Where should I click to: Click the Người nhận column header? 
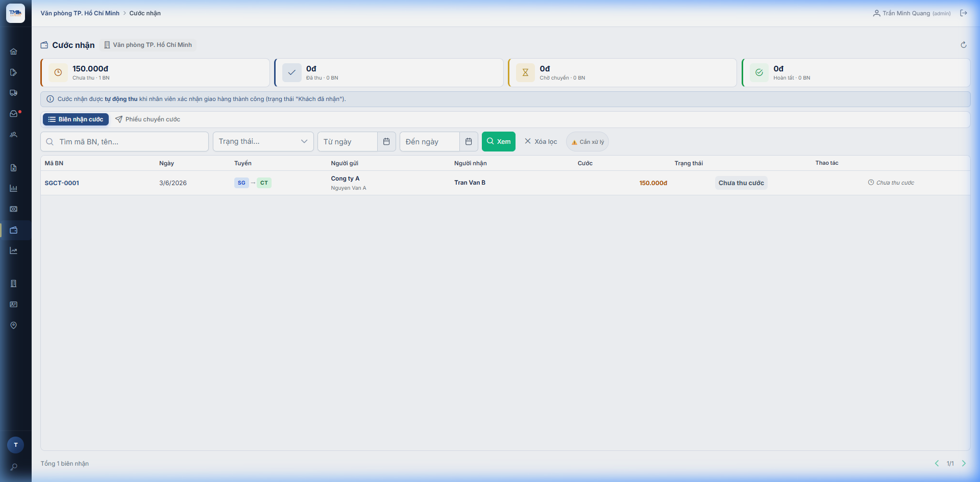(471, 163)
